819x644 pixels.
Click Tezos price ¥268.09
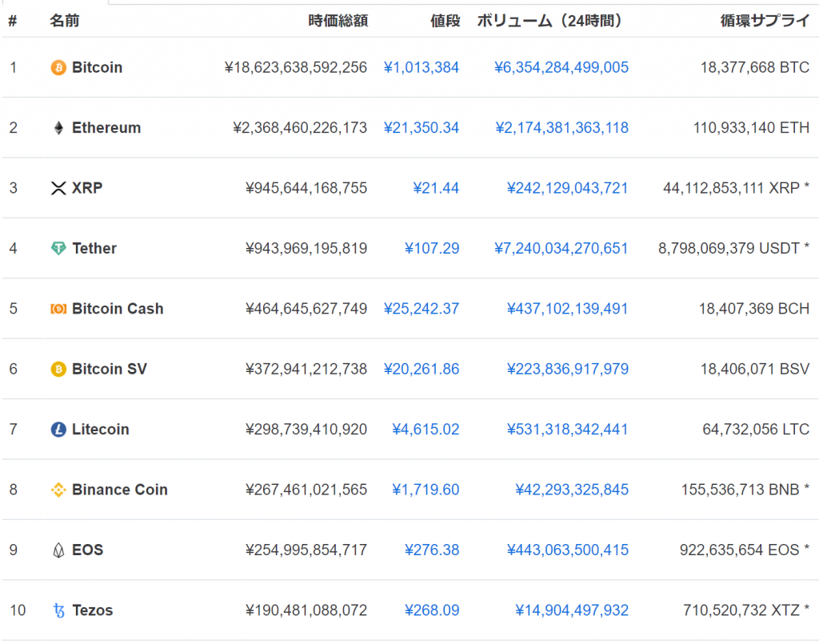click(432, 610)
